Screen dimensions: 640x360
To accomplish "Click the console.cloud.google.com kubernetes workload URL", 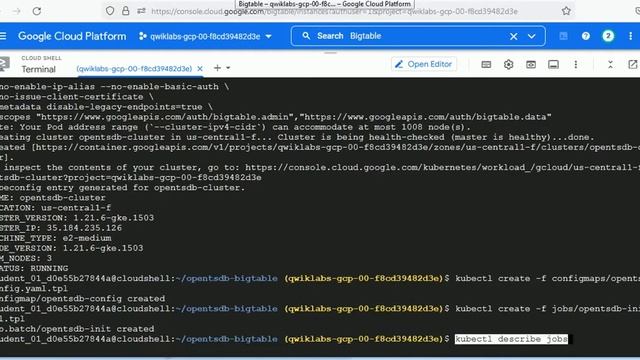I will click(x=442, y=167).
